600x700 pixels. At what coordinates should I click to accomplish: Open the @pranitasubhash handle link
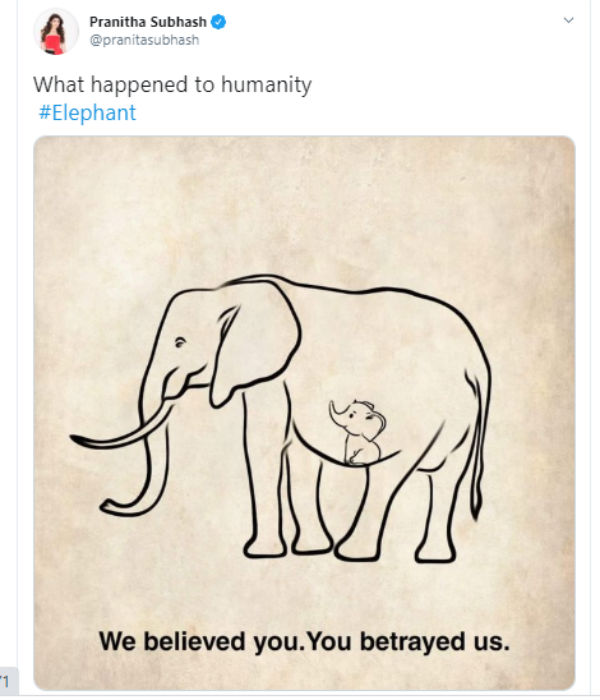144,40
